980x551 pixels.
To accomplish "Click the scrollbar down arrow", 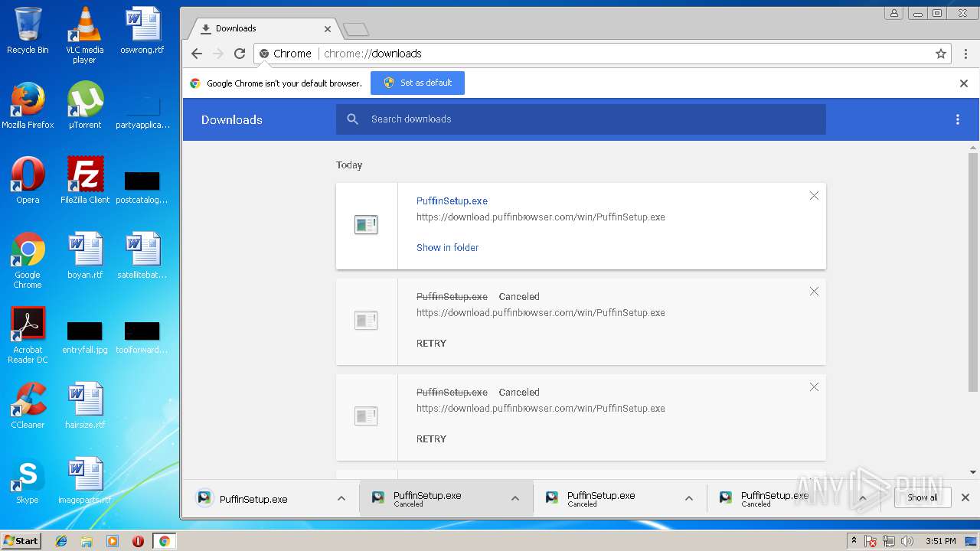I will coord(973,472).
